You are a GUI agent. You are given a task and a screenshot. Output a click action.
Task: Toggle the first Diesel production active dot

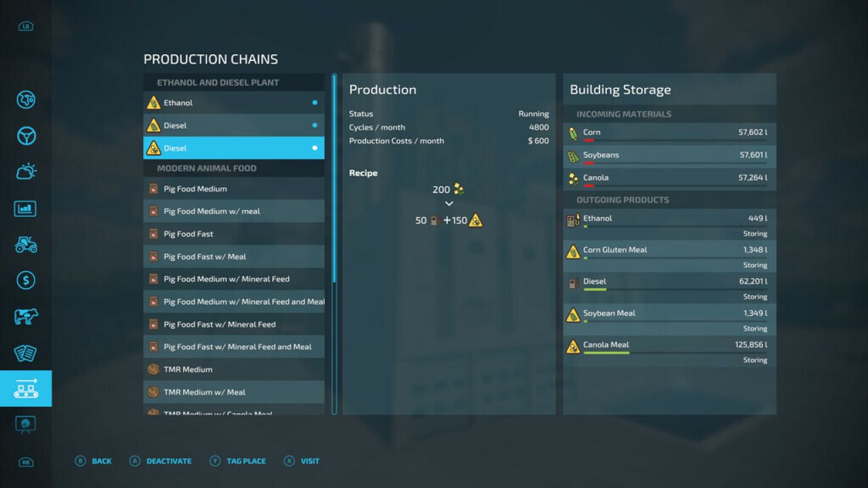click(315, 125)
